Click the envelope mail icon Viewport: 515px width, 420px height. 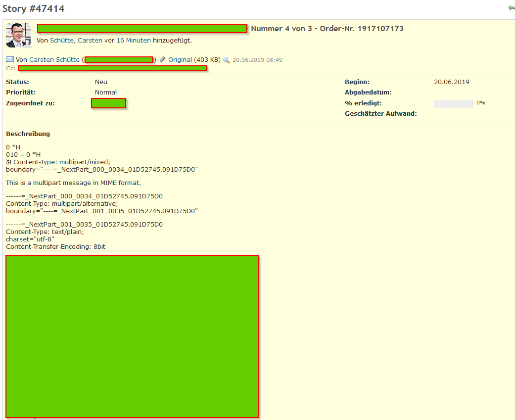tap(10, 59)
